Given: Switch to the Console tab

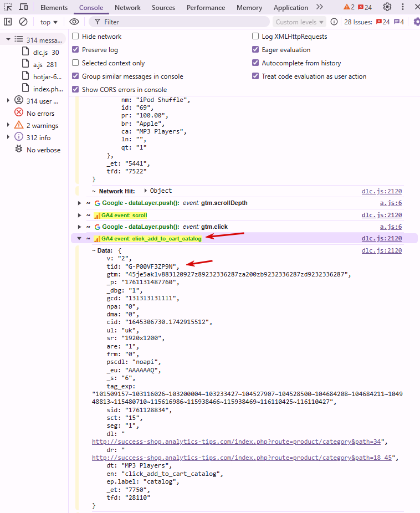Looking at the screenshot, I should pyautogui.click(x=91, y=8).
